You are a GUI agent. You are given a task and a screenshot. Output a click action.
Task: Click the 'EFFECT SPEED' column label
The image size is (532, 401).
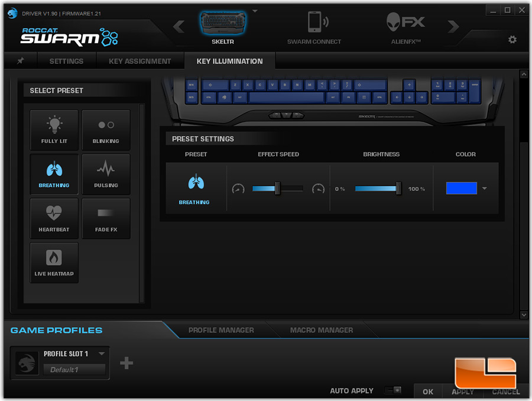(x=278, y=154)
